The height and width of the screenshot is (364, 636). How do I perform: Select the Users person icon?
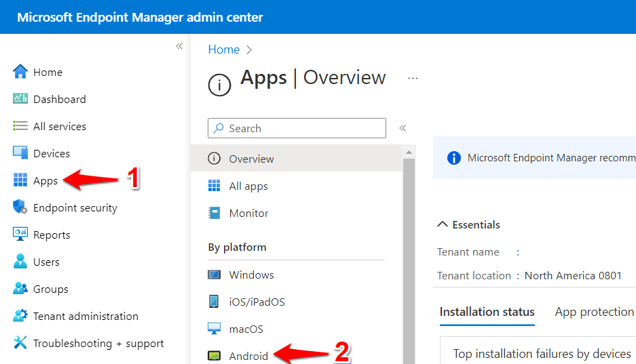pos(20,262)
